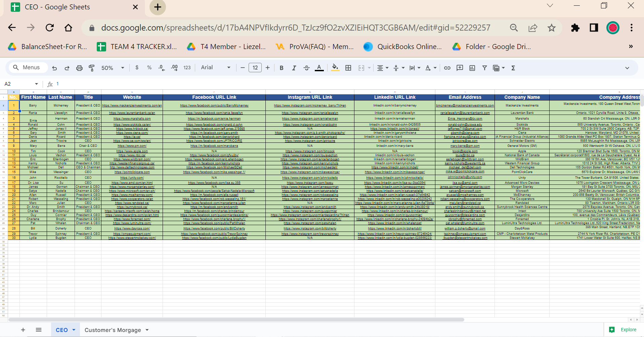
Task: Select the paint format tool
Action: click(x=91, y=68)
